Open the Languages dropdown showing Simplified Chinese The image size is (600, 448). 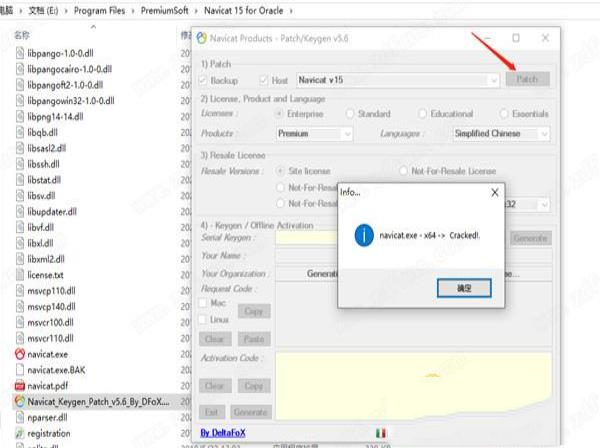[501, 134]
